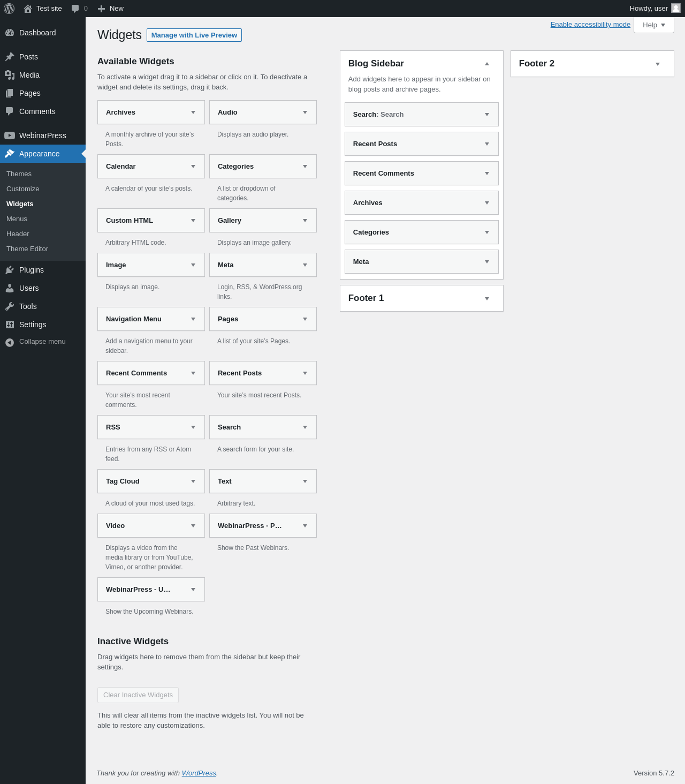Viewport: 685px width, 784px height.
Task: Click the Image available widget
Action: (x=151, y=265)
